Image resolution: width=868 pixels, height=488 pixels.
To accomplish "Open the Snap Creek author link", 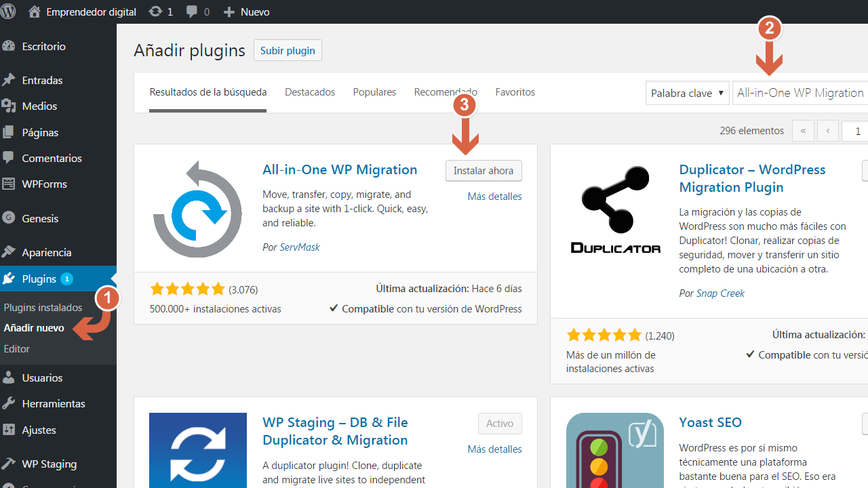I will click(720, 293).
